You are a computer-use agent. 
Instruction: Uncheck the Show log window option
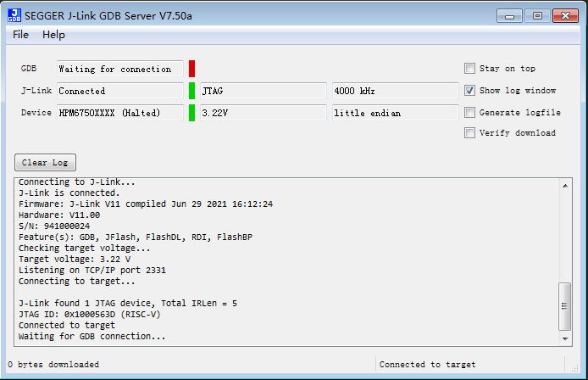pyautogui.click(x=469, y=91)
